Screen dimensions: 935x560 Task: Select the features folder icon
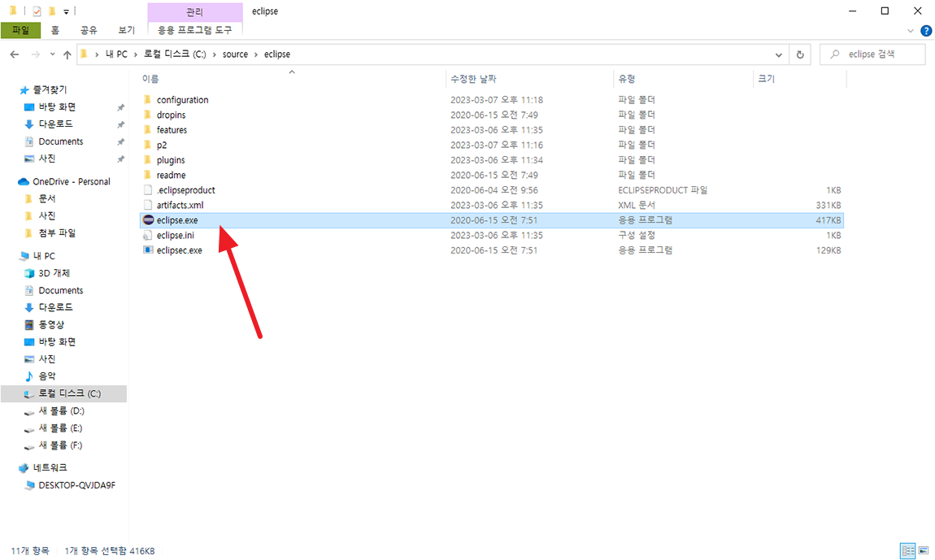147,129
